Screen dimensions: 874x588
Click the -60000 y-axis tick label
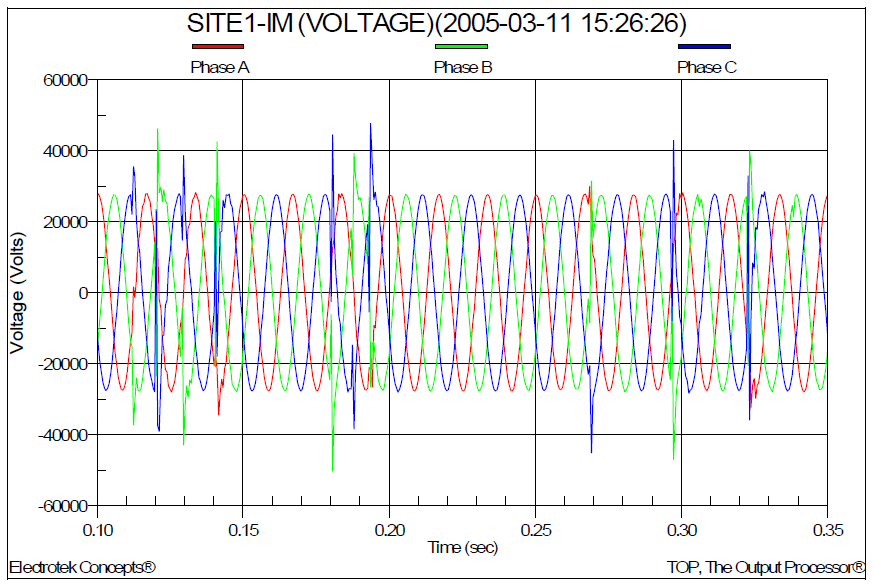pyautogui.click(x=62, y=506)
